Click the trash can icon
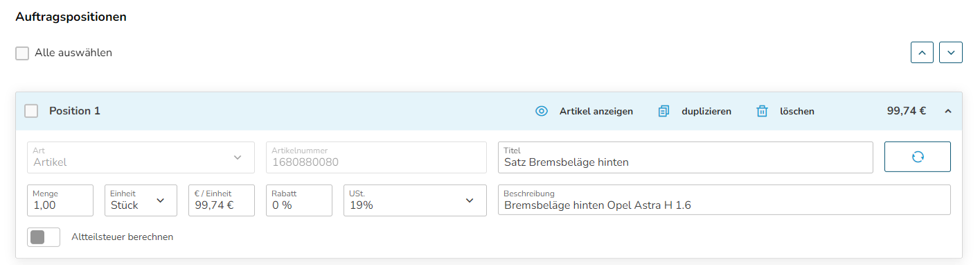This screenshot has height=265, width=980. pos(763,111)
